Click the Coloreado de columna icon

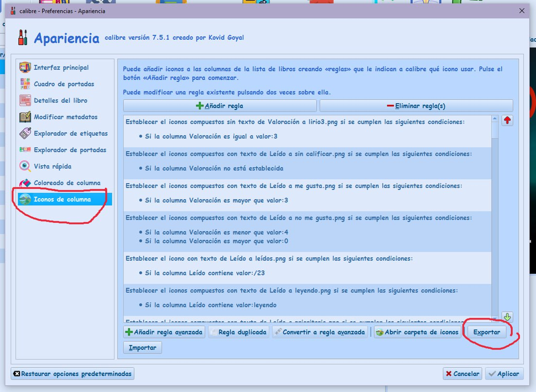pos(25,183)
